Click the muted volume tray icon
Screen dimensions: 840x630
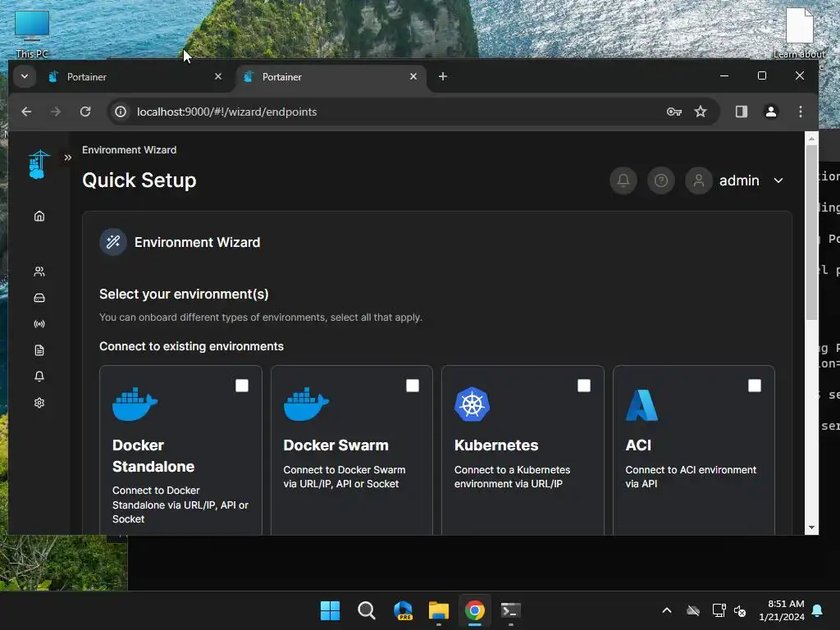(x=740, y=610)
